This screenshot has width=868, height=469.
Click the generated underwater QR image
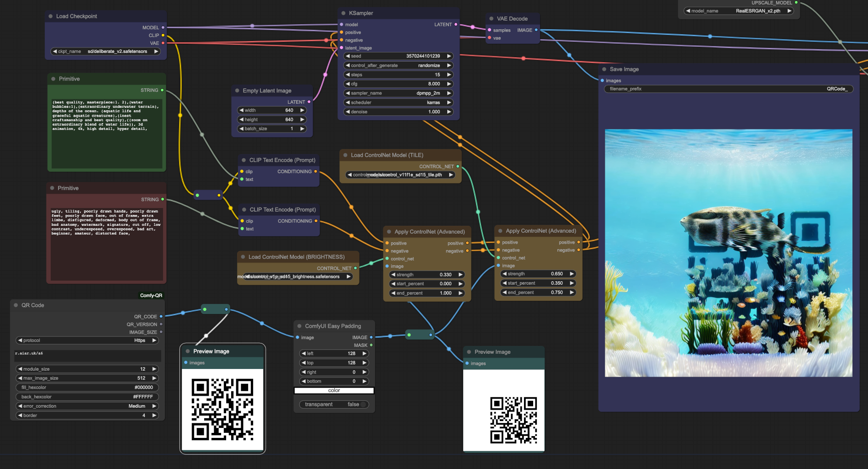click(729, 253)
